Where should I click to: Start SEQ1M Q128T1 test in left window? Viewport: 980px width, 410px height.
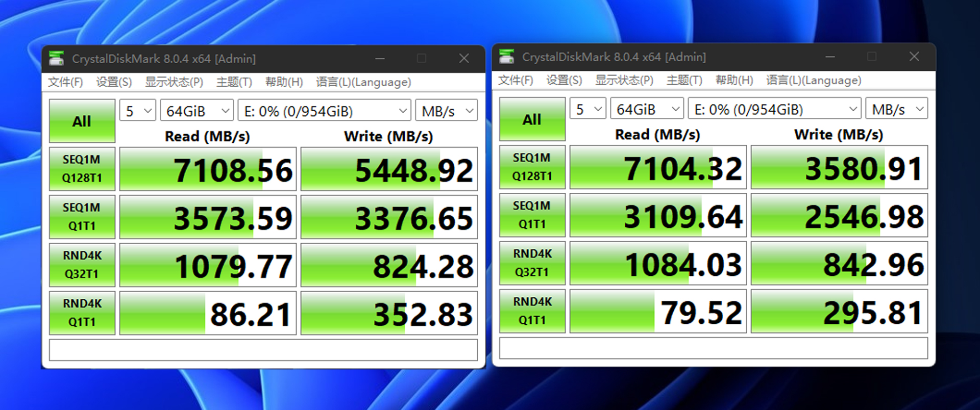[x=82, y=169]
